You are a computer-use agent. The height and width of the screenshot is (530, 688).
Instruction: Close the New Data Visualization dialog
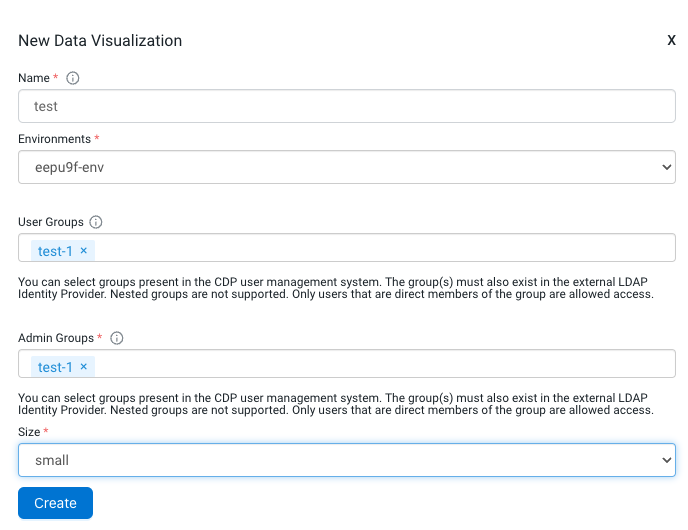pos(671,41)
